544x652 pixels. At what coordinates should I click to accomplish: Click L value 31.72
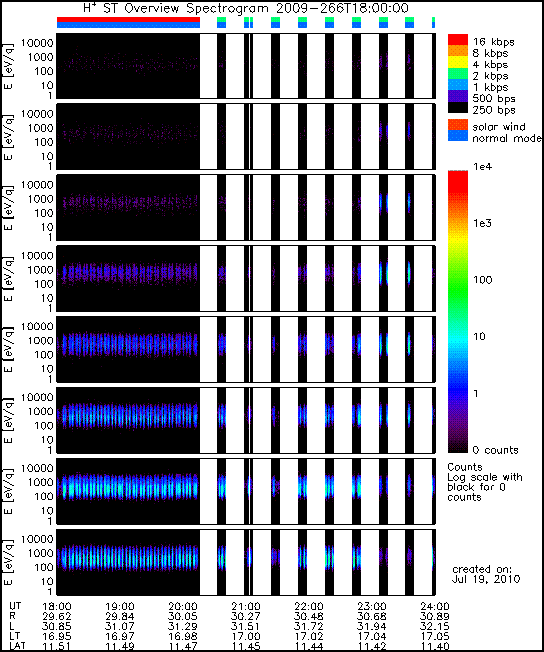(x=309, y=627)
